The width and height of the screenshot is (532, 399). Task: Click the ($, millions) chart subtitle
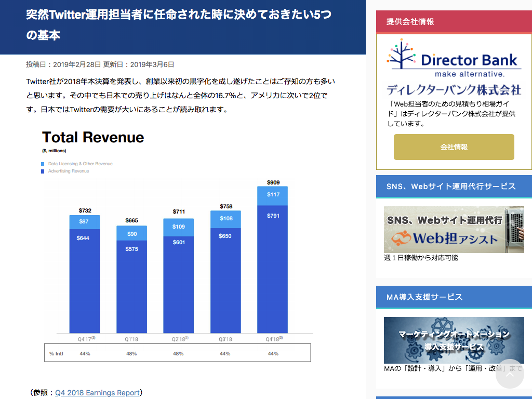[x=54, y=151]
